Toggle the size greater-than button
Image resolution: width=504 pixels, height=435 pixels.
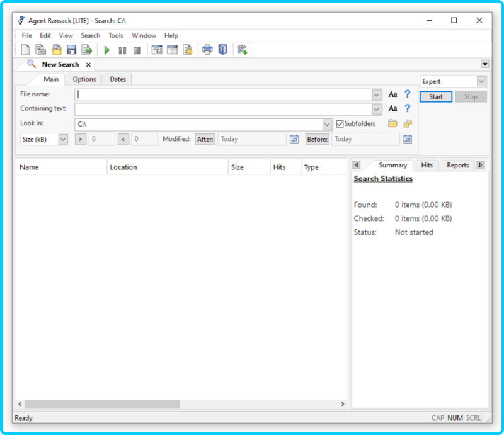81,139
